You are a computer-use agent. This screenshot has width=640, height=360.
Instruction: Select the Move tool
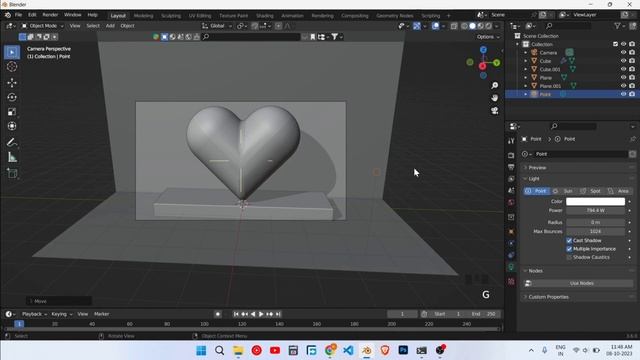[12, 82]
